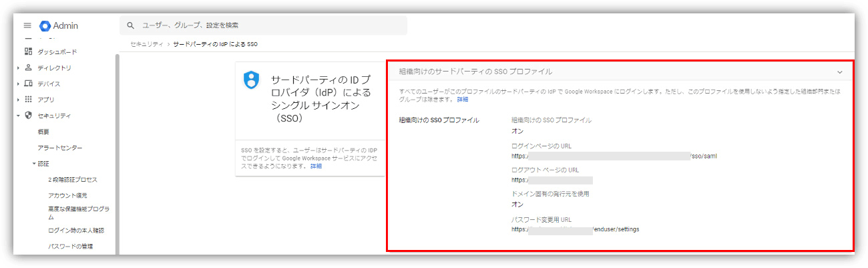868x268 pixels.
Task: Click セキュリティ in the breadcrumb
Action: [146, 44]
